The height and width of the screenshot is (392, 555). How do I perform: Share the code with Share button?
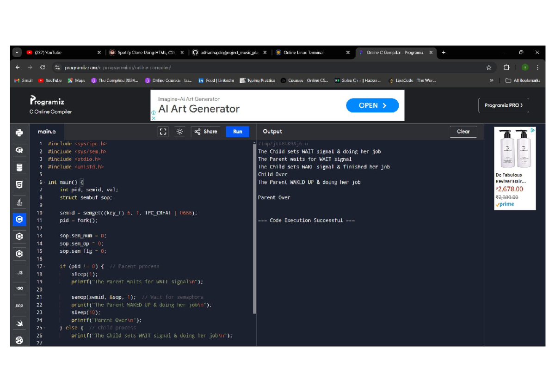click(206, 132)
